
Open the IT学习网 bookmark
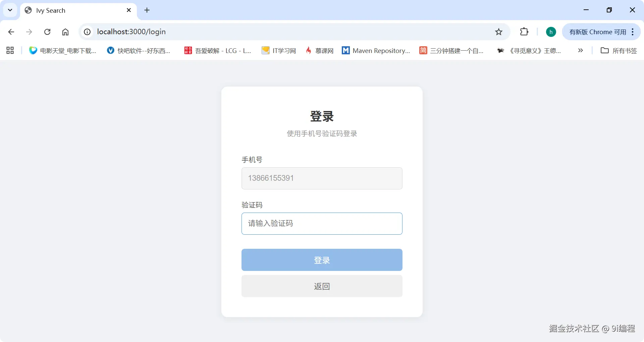tap(279, 51)
